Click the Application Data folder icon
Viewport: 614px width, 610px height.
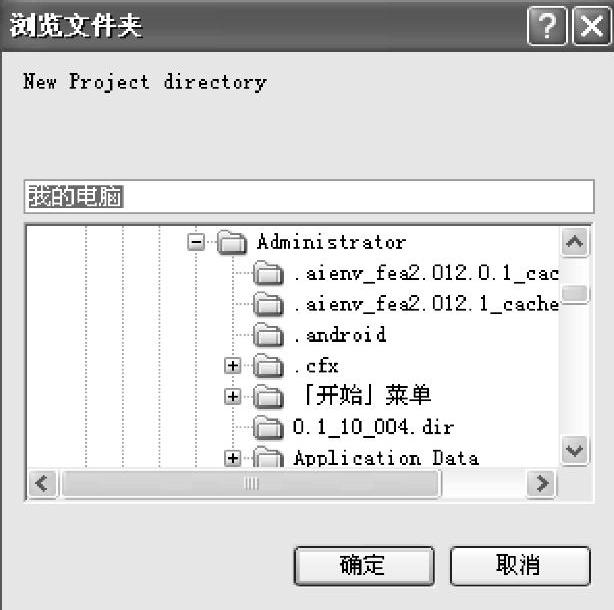[x=268, y=458]
